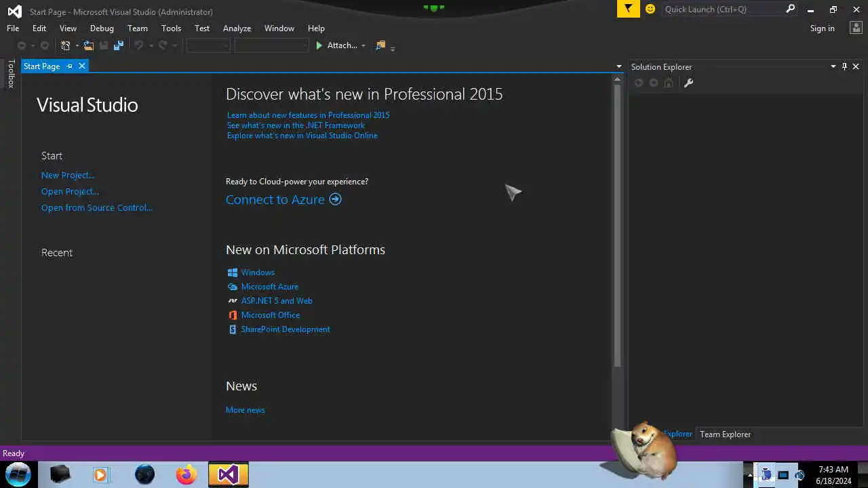The height and width of the screenshot is (488, 868).
Task: Toggle the Start Page tab pin
Action: click(69, 66)
